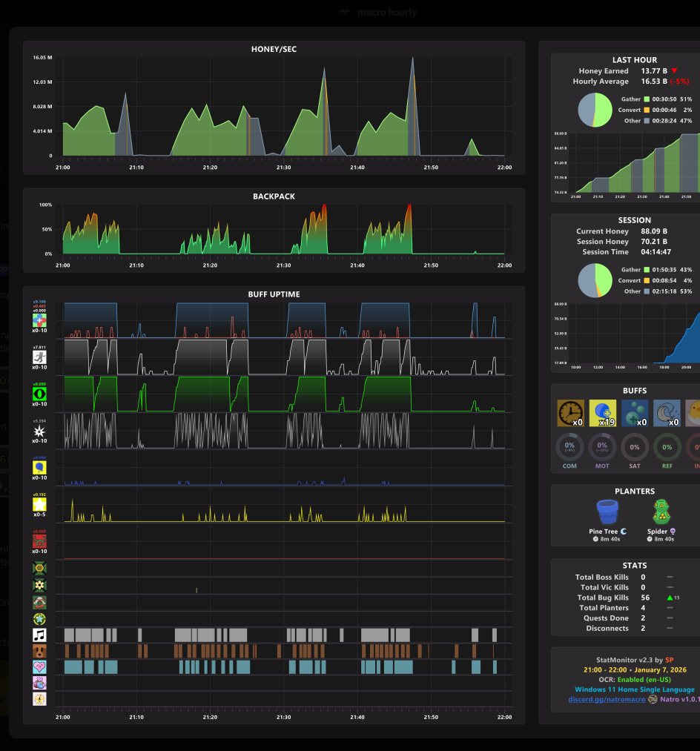Click the REF 0% circular gauge
The height and width of the screenshot is (751, 700).
667,447
